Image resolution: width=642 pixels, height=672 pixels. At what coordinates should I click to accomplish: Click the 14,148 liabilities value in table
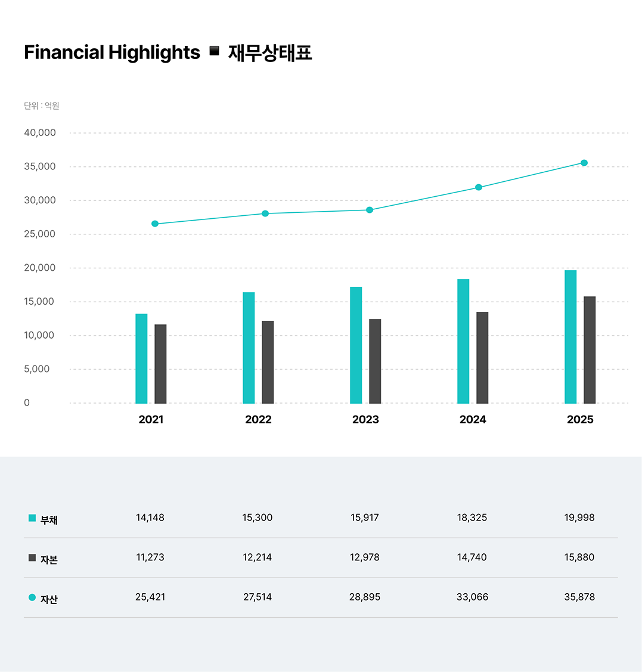(150, 518)
